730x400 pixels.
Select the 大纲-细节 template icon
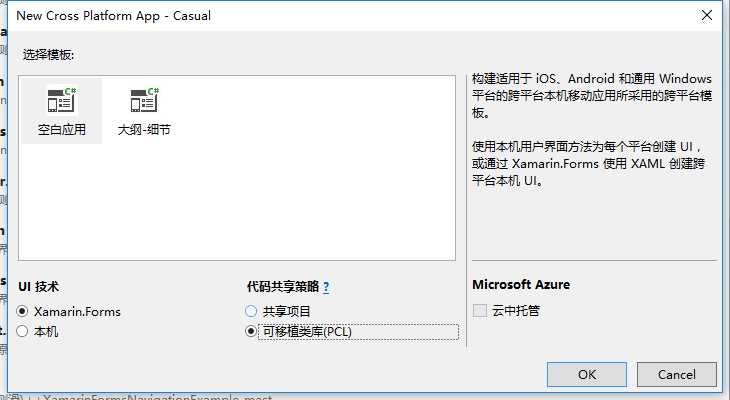(x=144, y=101)
